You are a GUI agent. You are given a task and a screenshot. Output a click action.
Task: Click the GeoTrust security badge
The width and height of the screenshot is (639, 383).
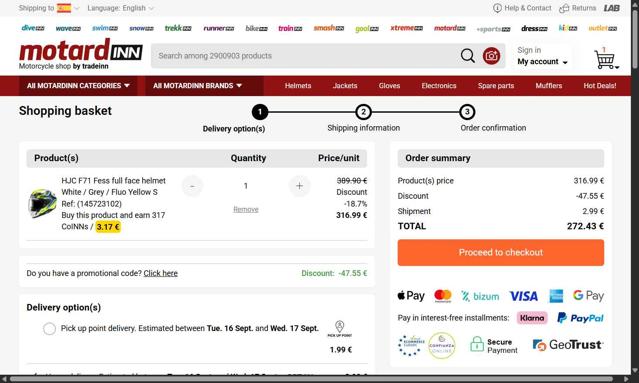point(568,345)
